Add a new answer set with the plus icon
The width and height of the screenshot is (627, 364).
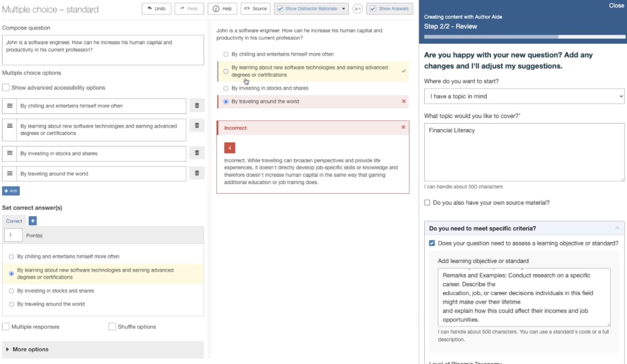click(32, 221)
